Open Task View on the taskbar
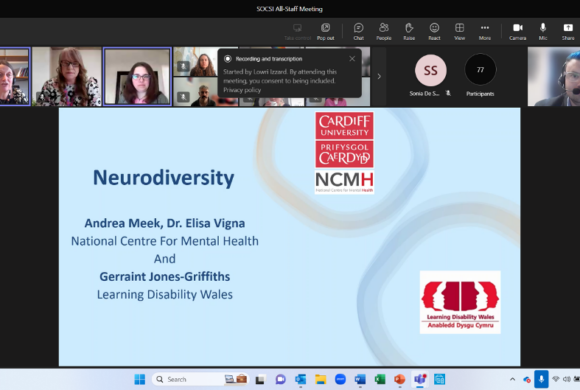 click(260, 379)
